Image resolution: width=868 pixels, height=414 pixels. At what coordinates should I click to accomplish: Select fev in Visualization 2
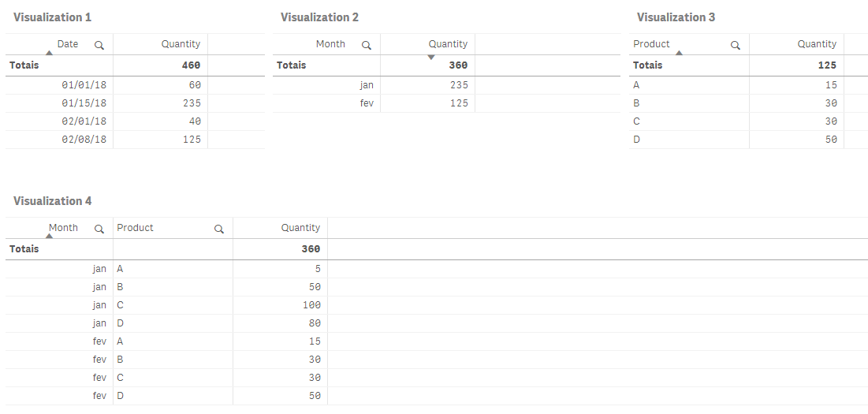tap(367, 103)
